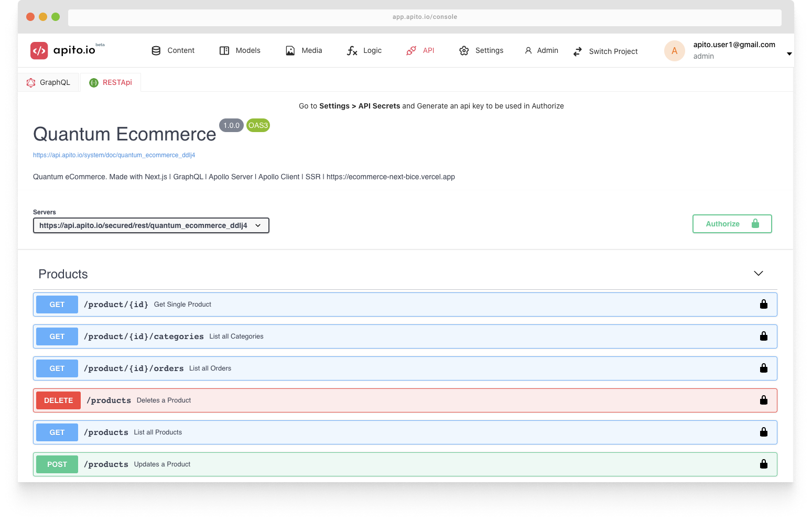Screen dimensions: 812x522
Task: Click the apito.io logo icon
Action: (39, 51)
